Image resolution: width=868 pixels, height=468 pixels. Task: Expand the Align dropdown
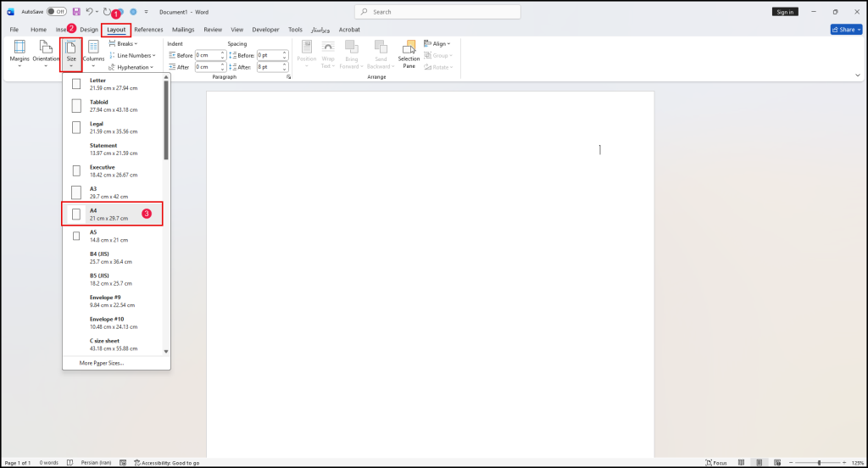437,44
